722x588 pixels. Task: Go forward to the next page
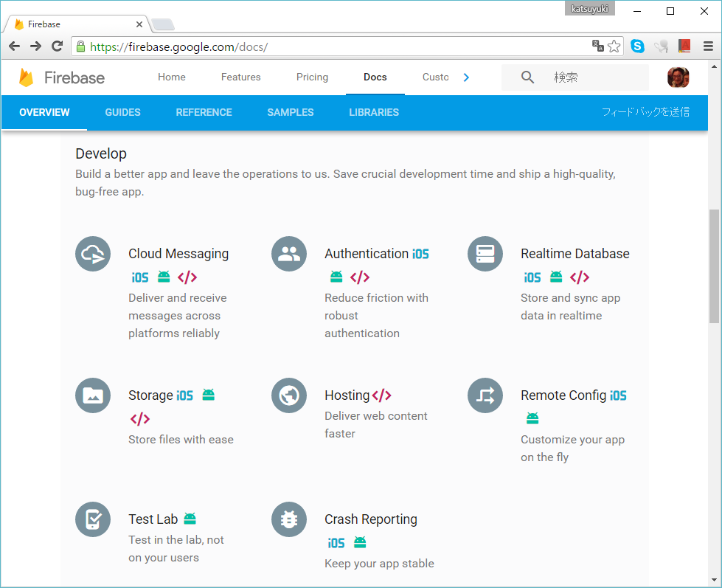click(x=35, y=46)
